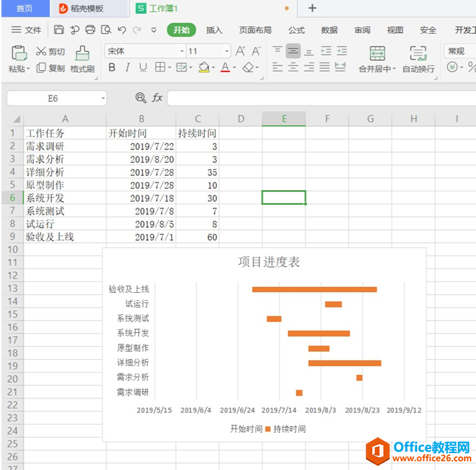Open the 首页 home tab
The height and width of the screenshot is (470, 476).
24,9
